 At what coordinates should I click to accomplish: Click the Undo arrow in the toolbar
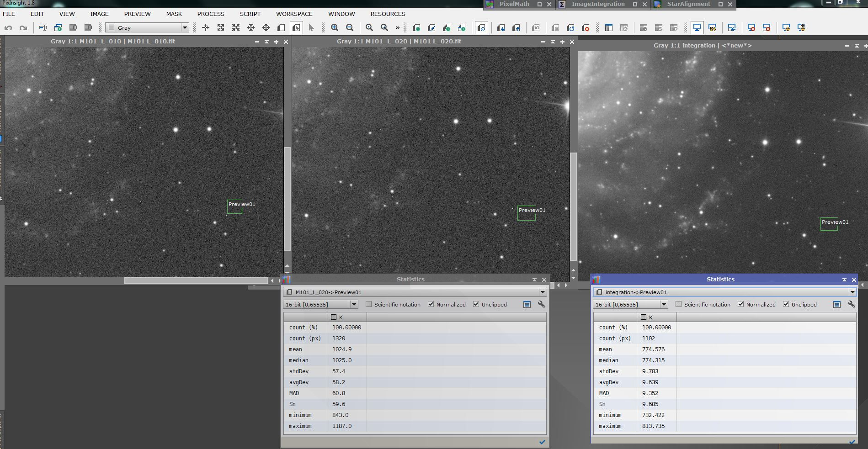8,28
